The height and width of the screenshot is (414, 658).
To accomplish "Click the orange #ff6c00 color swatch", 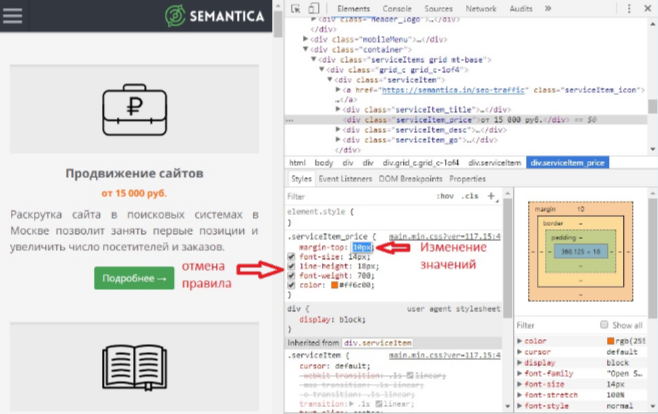I will [336, 287].
